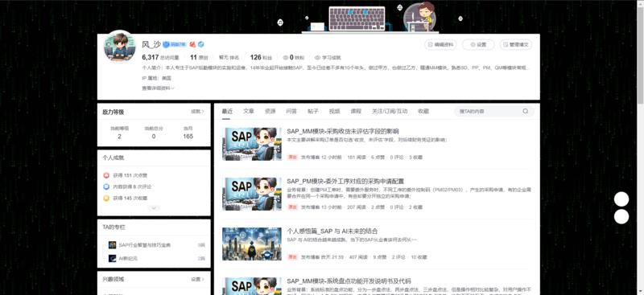Expand 查看详细资料 profile details
This screenshot has width=644, height=295.
(x=158, y=88)
